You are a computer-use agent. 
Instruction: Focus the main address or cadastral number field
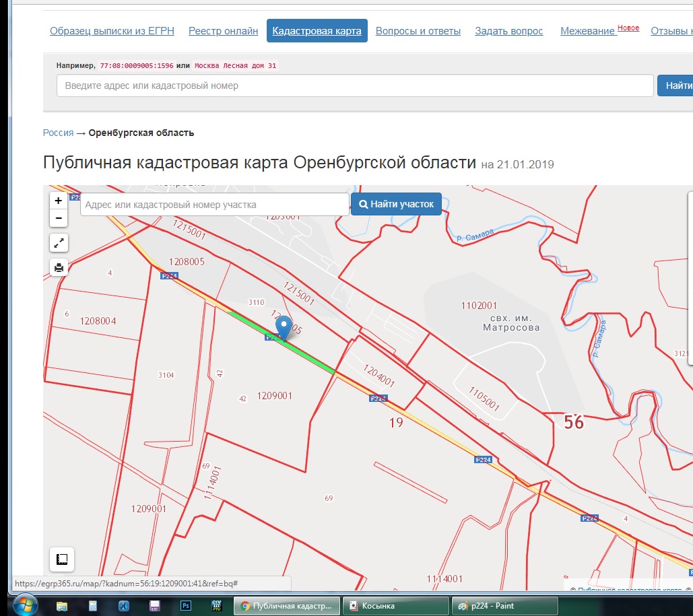click(355, 85)
